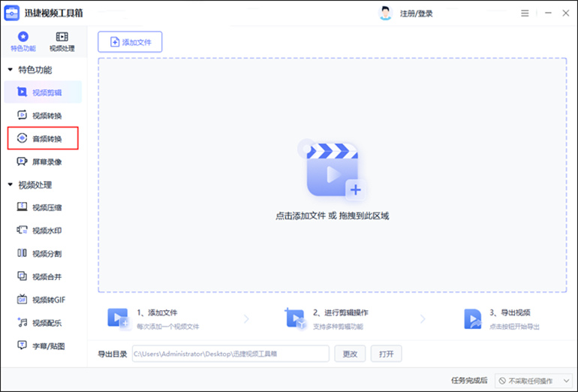Click the 打开 button
The height and width of the screenshot is (392, 578).
tap(387, 354)
